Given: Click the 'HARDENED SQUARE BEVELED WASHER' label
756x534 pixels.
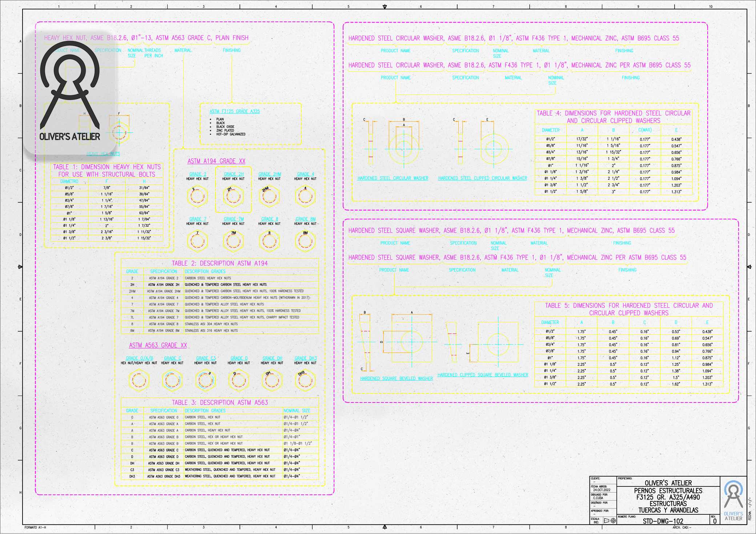Looking at the screenshot, I should click(397, 379).
